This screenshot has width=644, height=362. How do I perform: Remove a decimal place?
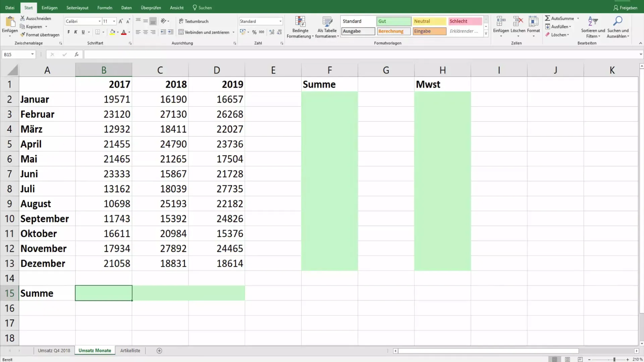279,32
